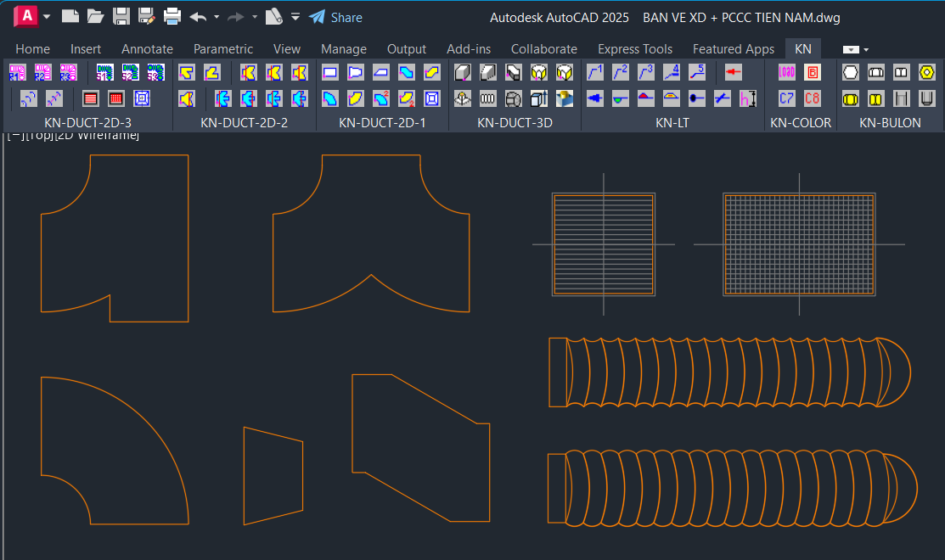Click the pink h height icon

(747, 98)
